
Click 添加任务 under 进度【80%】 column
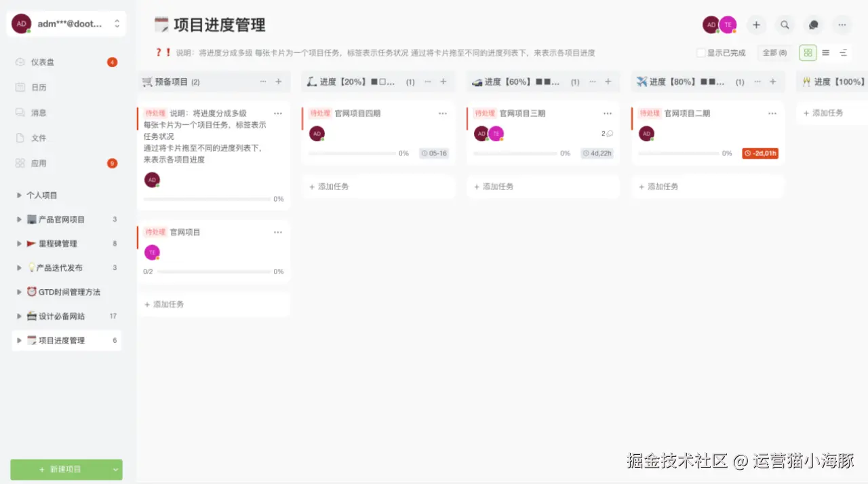tap(708, 186)
